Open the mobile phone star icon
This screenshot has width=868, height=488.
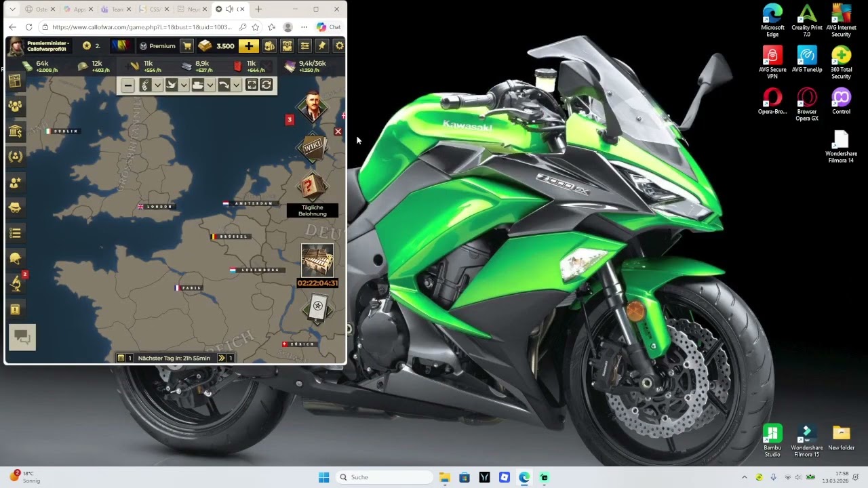click(x=317, y=307)
